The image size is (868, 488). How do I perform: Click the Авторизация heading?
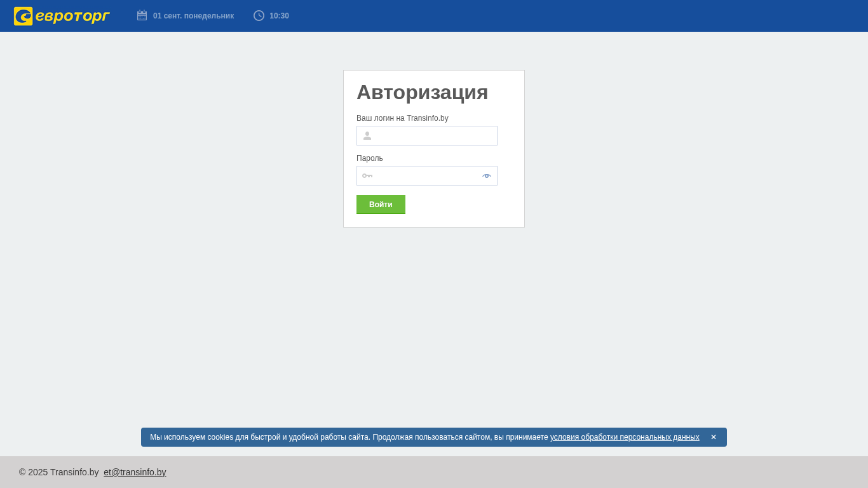tap(422, 92)
